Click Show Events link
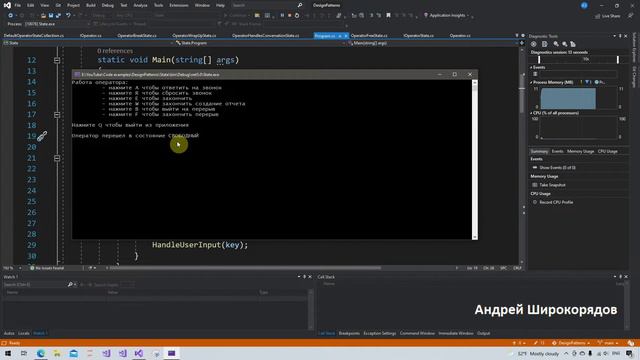This screenshot has width=640, height=360. tap(557, 168)
